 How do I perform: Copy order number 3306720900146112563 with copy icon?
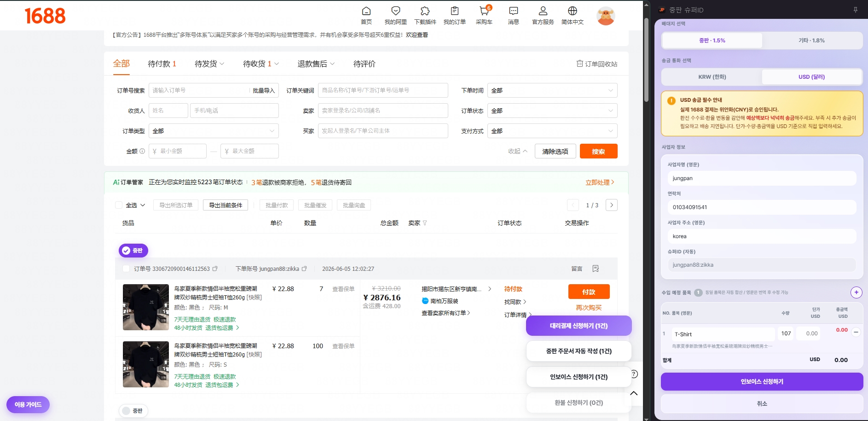[215, 269]
